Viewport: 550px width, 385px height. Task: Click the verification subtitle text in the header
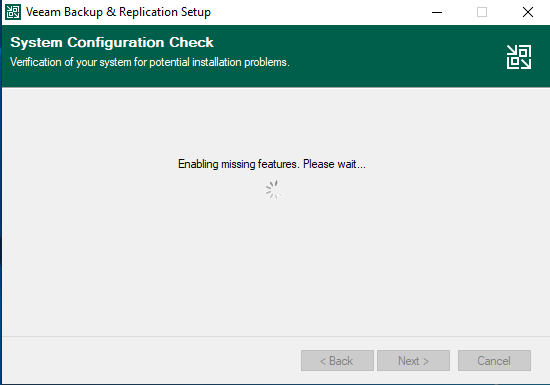(150, 62)
